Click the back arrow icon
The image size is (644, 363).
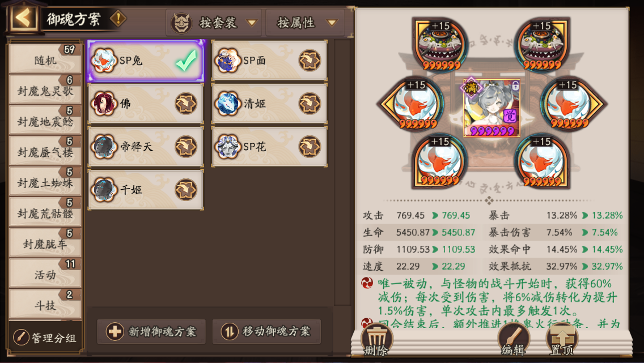tap(23, 18)
